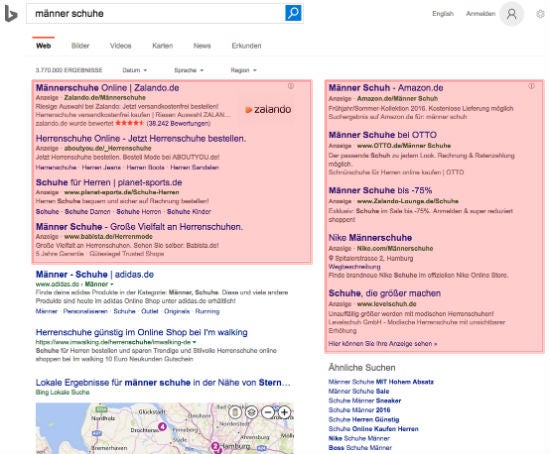The image size is (550, 454).
Task: Open related search Schuhe Online Kaufen Herren
Action: point(374,429)
